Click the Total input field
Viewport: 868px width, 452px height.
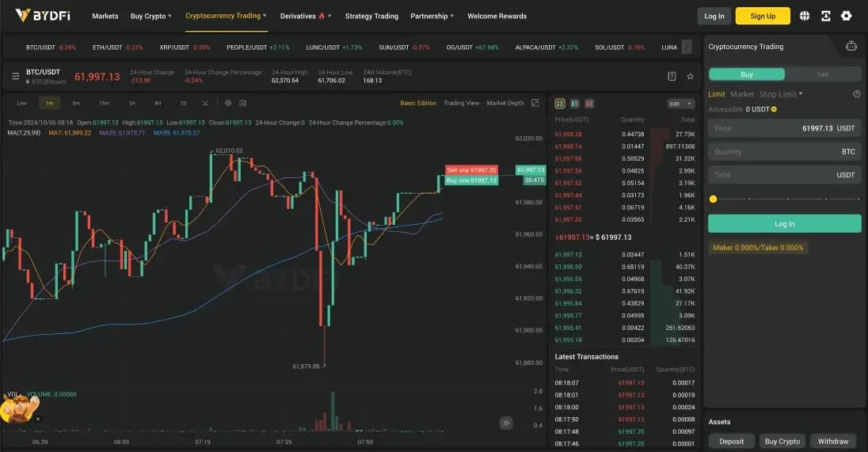(784, 175)
